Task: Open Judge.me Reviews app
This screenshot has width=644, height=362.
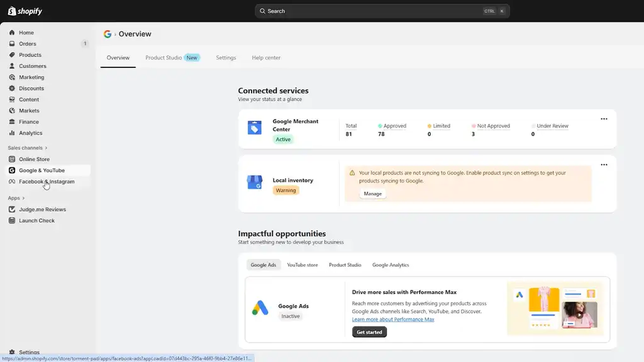Action: coord(42,210)
